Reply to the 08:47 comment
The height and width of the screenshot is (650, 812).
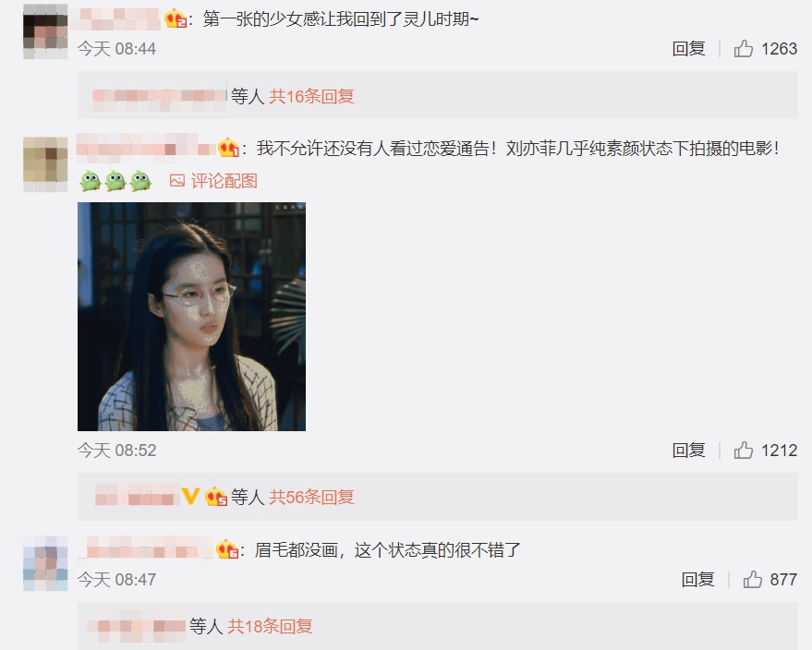tap(698, 580)
